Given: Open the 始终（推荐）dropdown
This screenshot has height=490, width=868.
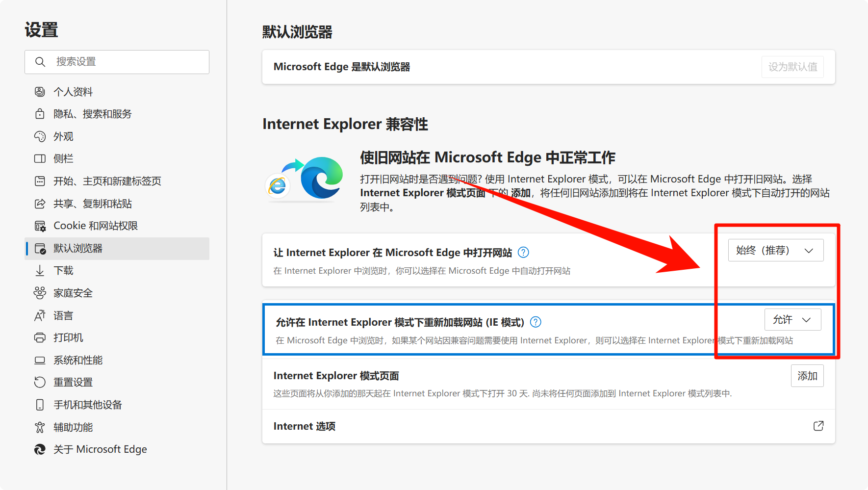Looking at the screenshot, I should 776,251.
